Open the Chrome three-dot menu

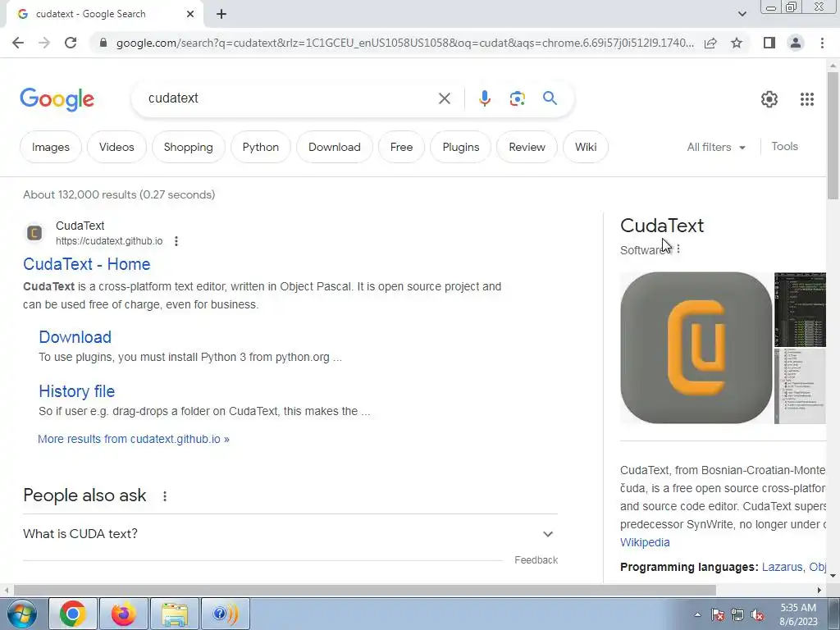coord(822,43)
